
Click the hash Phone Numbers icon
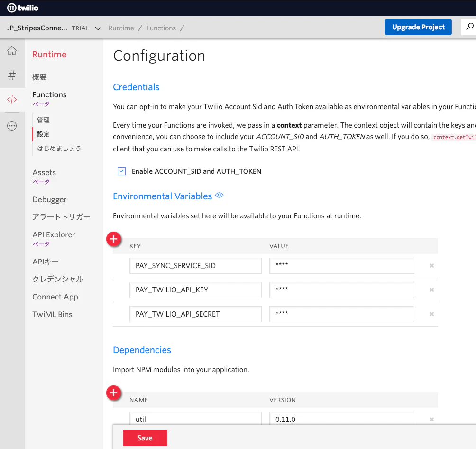[12, 75]
